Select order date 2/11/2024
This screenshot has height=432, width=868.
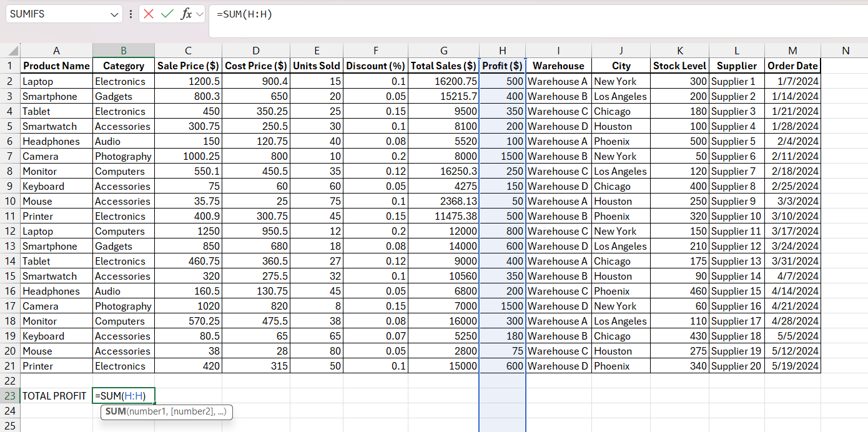click(792, 156)
